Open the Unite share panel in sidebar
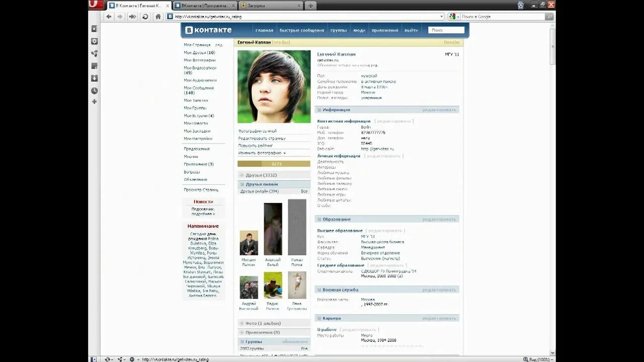Viewport: 644px width, 362px height. [94, 54]
